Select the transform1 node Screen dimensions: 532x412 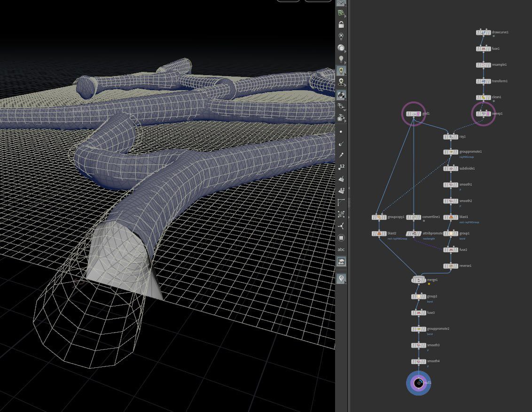[484, 81]
